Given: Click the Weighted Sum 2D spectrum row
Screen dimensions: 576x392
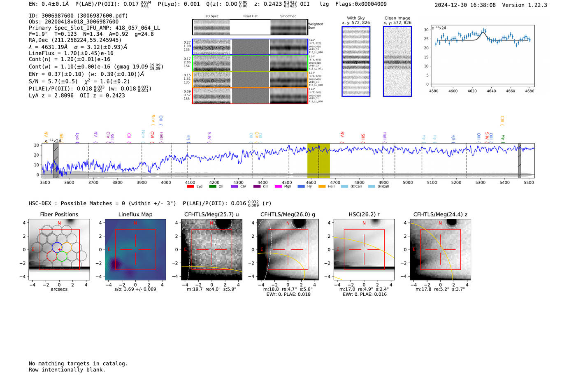Looking at the screenshot, I should click(250, 27).
